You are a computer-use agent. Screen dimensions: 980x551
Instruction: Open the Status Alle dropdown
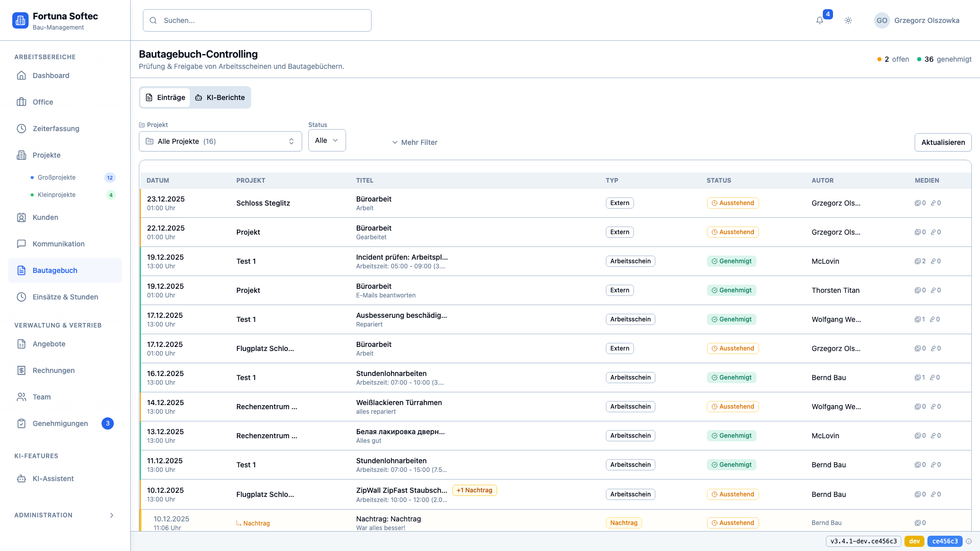tap(327, 140)
